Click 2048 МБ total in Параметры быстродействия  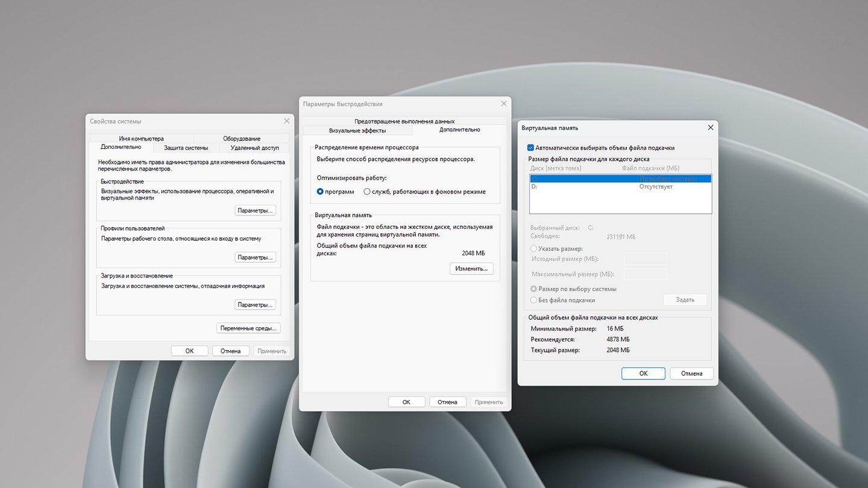click(473, 254)
